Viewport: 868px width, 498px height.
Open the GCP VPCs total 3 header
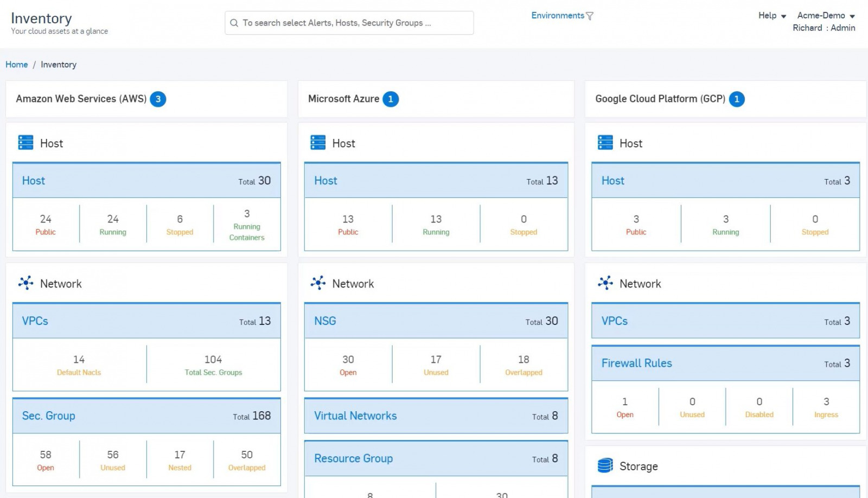pos(726,321)
